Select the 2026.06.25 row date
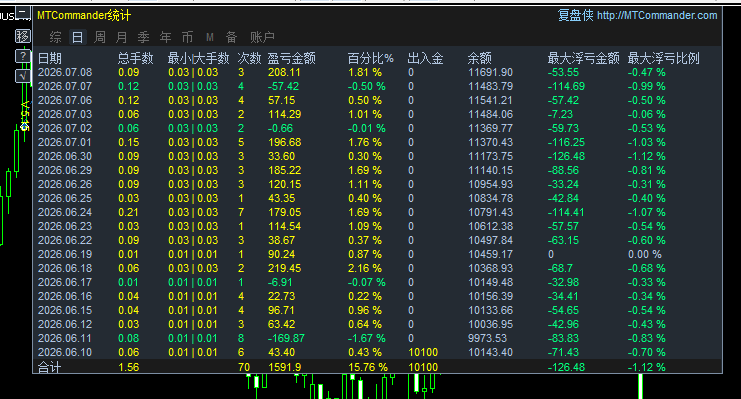This screenshot has width=741, height=399. [x=65, y=199]
